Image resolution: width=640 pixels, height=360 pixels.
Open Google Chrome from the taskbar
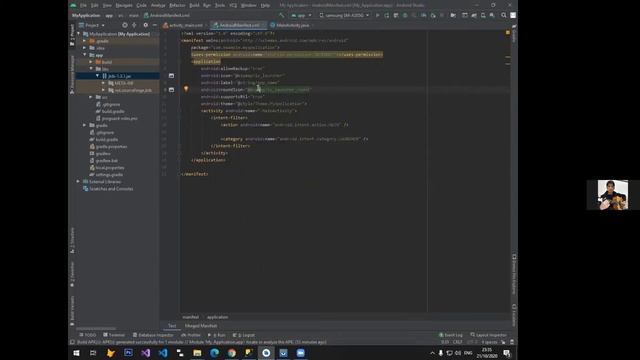(x=232, y=353)
